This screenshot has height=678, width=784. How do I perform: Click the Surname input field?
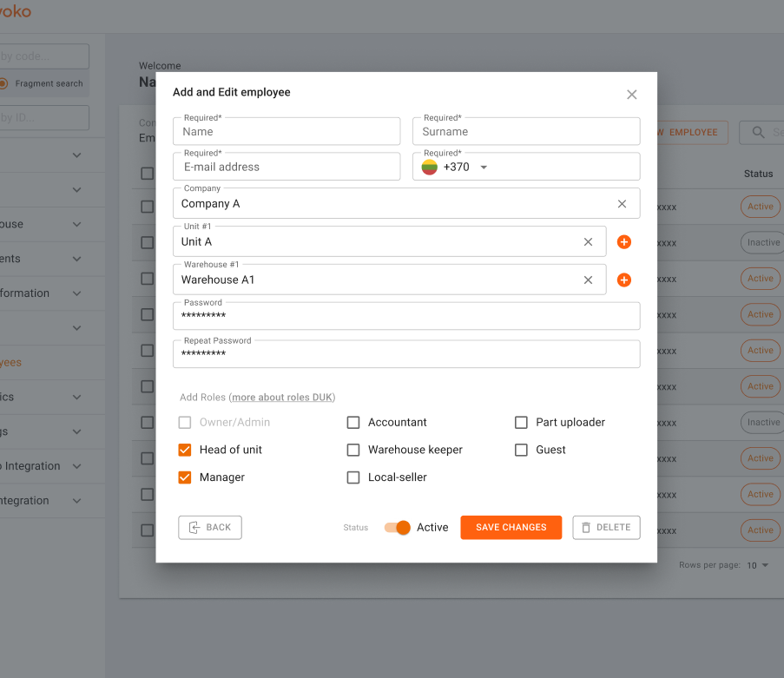click(525, 132)
